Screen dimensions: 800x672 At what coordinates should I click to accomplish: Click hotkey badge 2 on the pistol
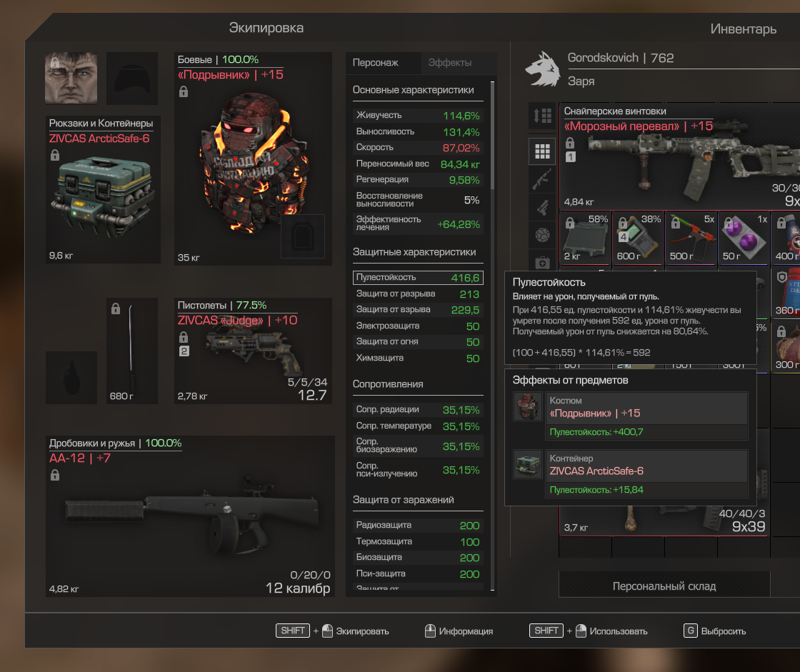[x=184, y=351]
